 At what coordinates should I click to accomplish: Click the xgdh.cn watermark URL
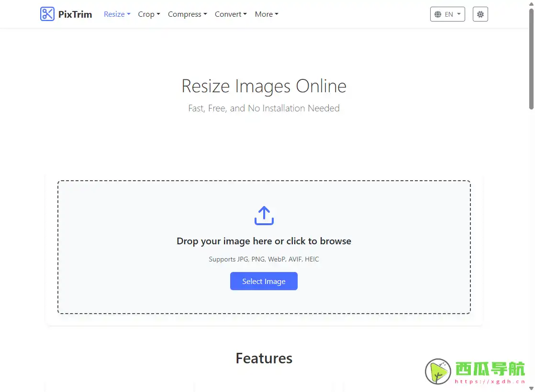(489, 381)
